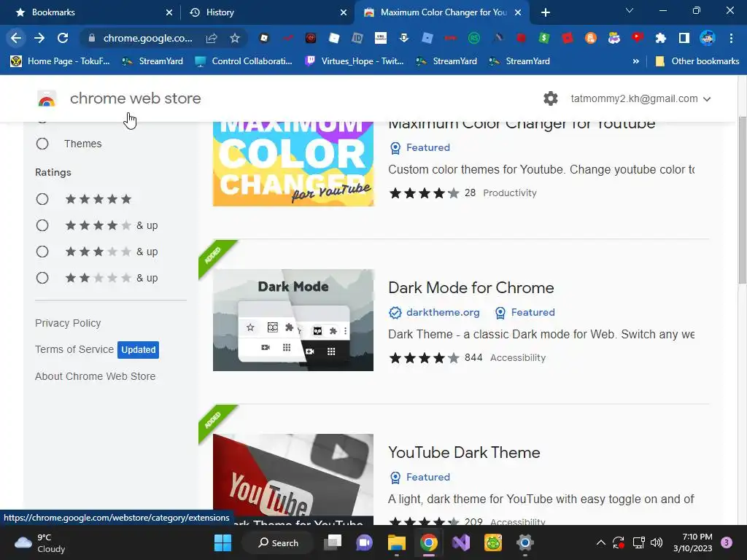The height and width of the screenshot is (560, 747).
Task: Share this page from address bar
Action: pyautogui.click(x=212, y=38)
